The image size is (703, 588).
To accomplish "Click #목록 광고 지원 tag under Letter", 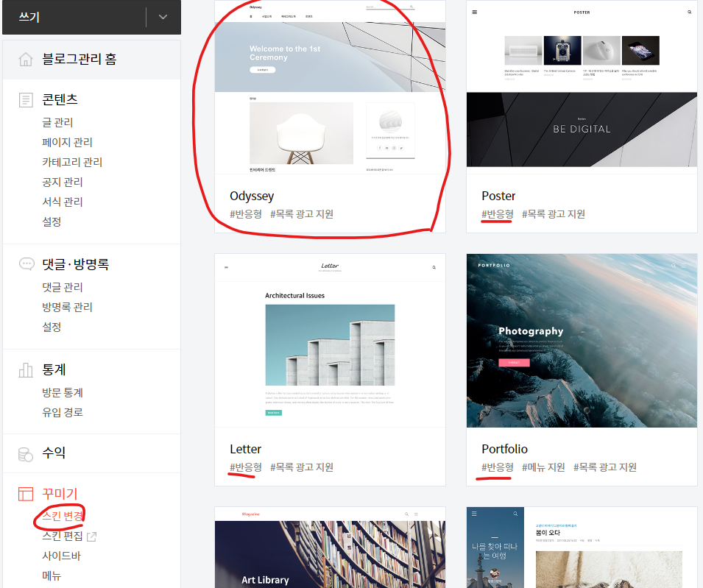I will (302, 467).
